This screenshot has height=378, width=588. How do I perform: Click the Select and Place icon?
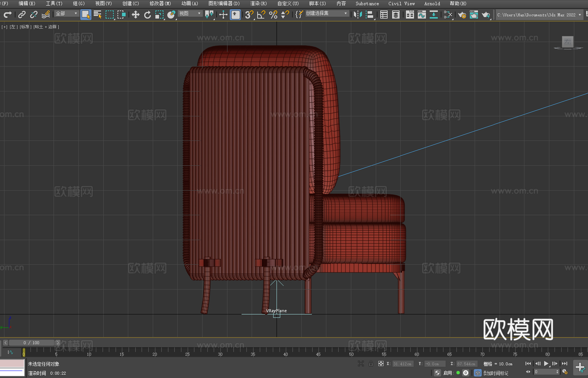click(171, 14)
